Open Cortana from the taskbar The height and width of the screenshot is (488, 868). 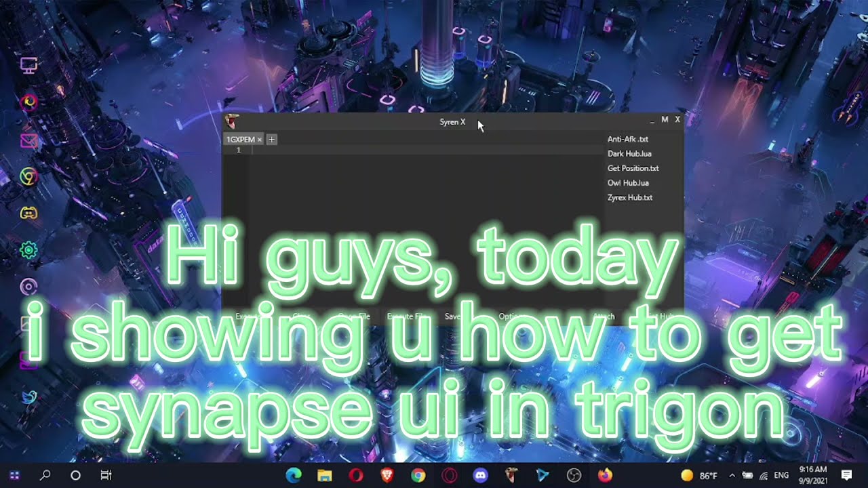click(75, 476)
